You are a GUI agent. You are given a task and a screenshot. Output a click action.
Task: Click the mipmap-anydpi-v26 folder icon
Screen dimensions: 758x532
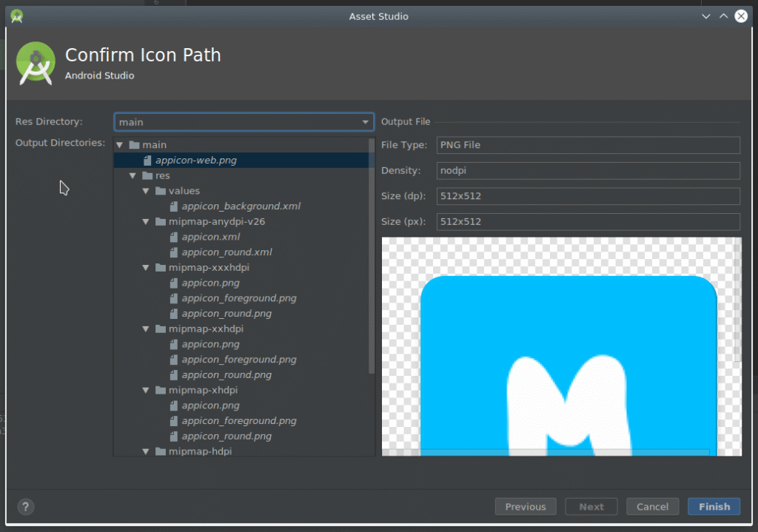161,221
